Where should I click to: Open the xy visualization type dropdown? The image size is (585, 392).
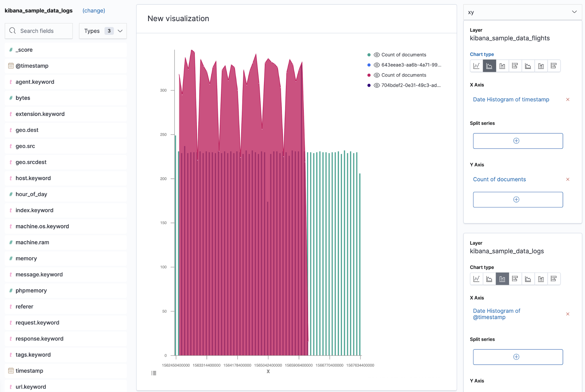tap(523, 12)
